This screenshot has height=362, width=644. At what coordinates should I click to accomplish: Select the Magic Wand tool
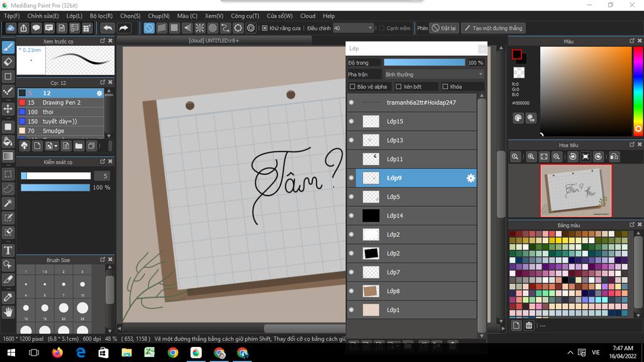point(8,203)
